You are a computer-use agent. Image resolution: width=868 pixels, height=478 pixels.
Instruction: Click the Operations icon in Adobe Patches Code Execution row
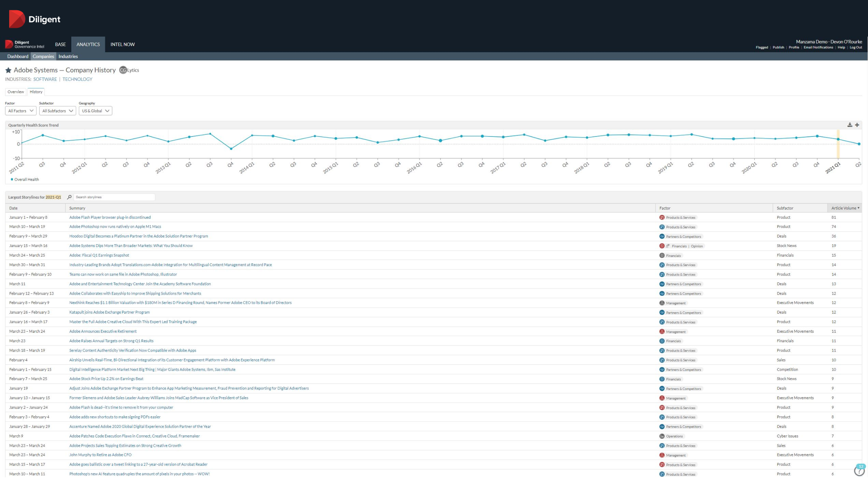click(x=662, y=436)
